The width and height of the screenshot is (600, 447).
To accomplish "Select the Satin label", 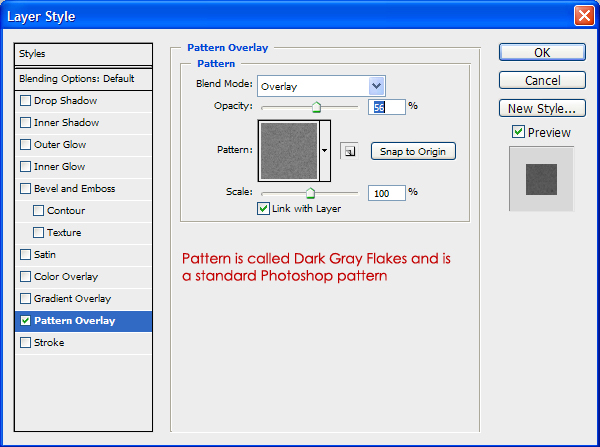I will [45, 254].
